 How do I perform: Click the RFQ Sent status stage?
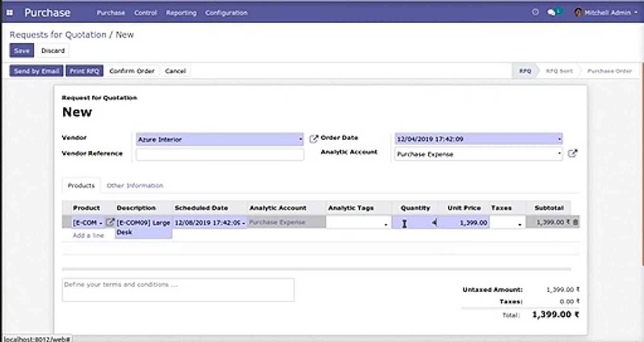point(559,71)
